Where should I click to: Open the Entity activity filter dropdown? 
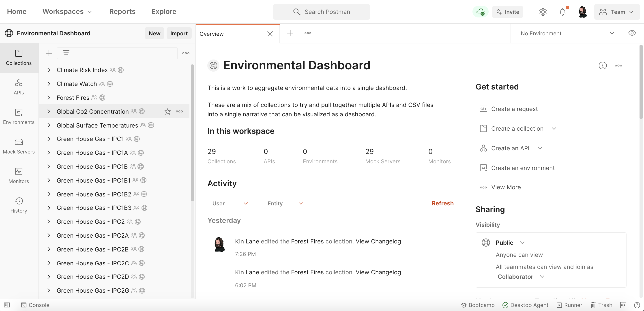click(285, 203)
